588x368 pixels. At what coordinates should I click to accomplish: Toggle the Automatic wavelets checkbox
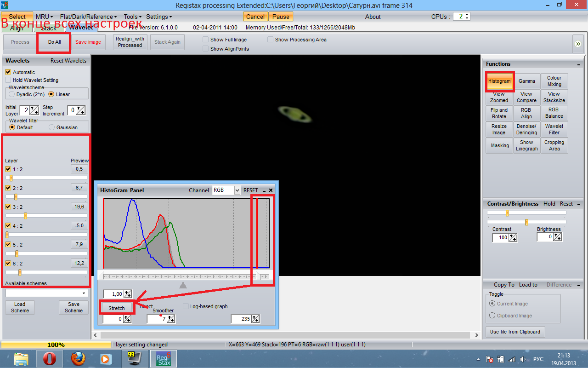tap(8, 72)
